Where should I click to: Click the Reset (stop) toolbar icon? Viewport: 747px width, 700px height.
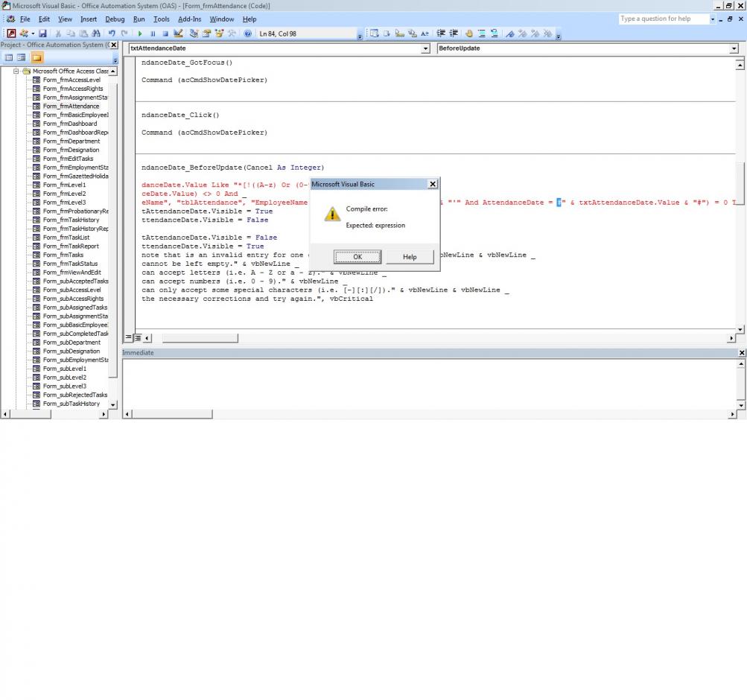pyautogui.click(x=165, y=34)
